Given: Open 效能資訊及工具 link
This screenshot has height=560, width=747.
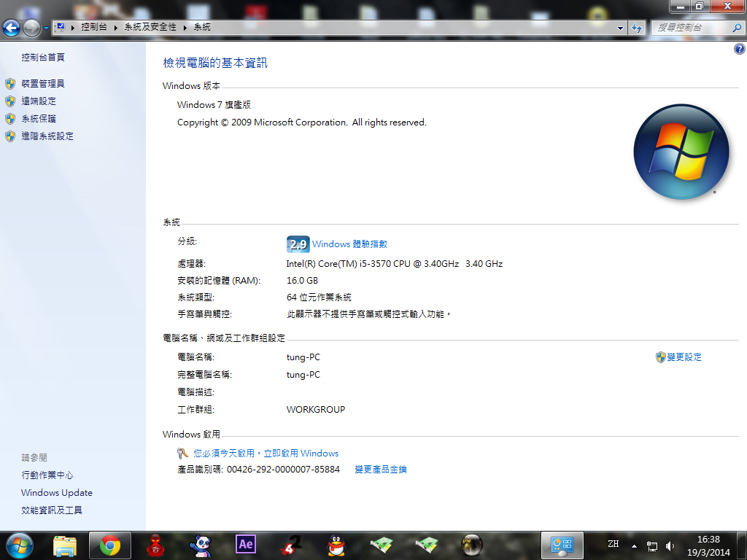Looking at the screenshot, I should click(52, 510).
